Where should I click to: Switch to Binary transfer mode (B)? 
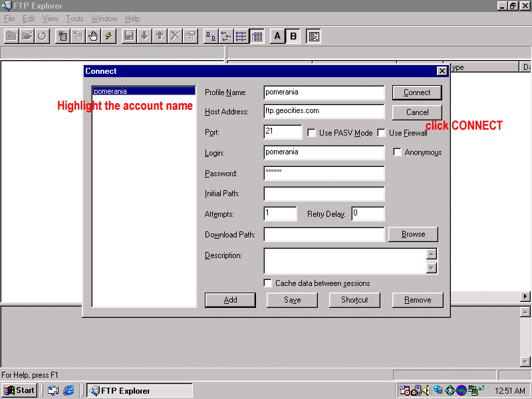[293, 36]
